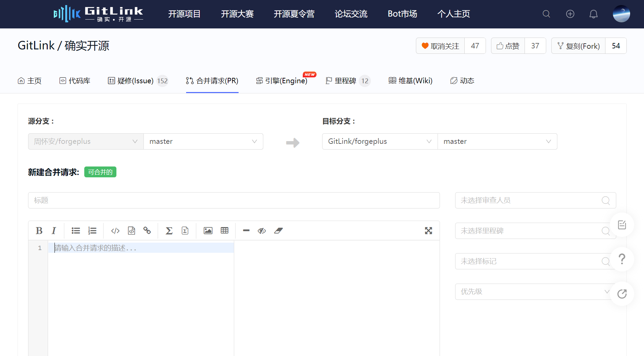Image resolution: width=644 pixels, height=356 pixels.
Task: Open 论坛交流 in top navigation
Action: pyautogui.click(x=351, y=14)
